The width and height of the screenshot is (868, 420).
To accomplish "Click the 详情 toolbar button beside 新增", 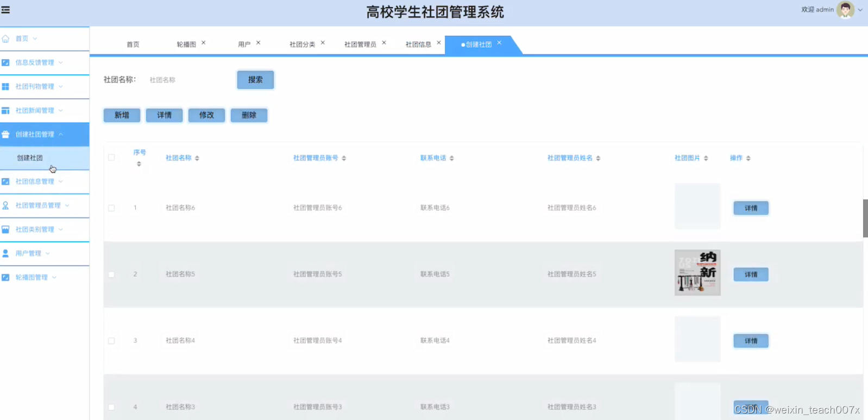I will coord(164,115).
